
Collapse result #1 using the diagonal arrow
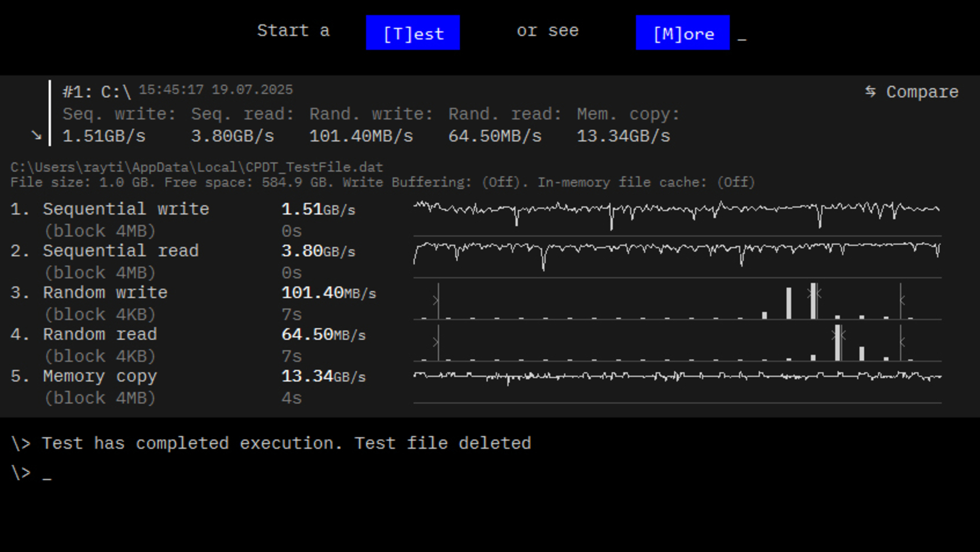pyautogui.click(x=36, y=135)
